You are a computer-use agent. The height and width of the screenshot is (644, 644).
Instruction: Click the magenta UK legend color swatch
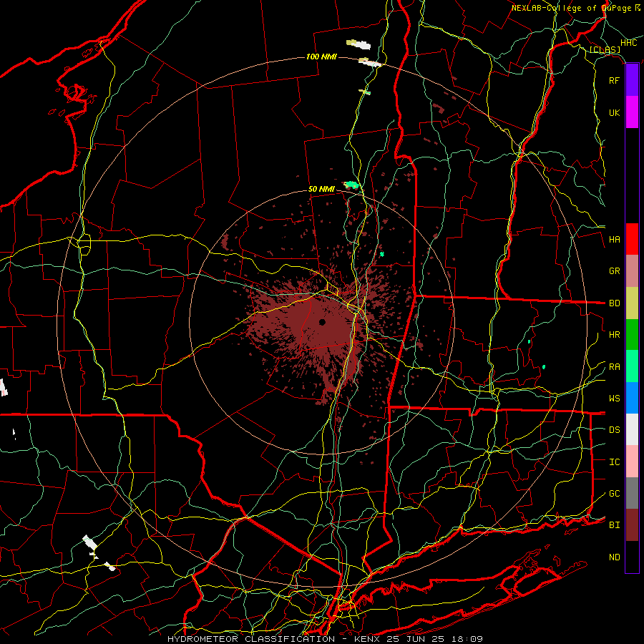tap(632, 112)
